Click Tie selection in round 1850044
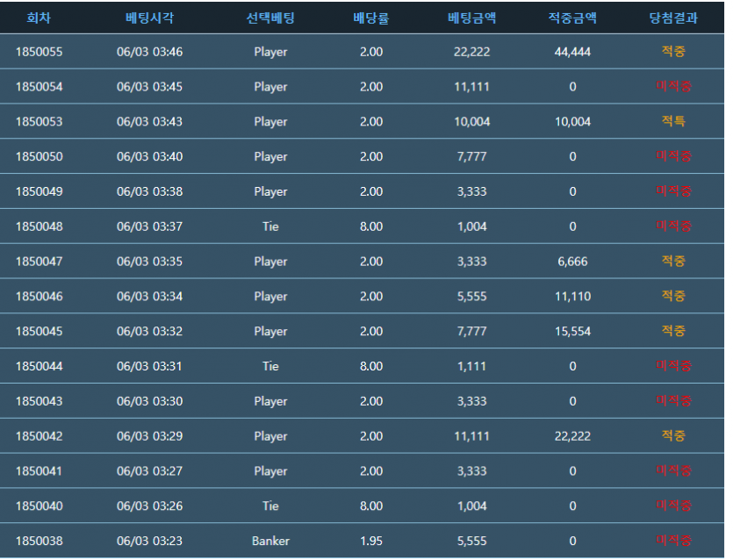Image resolution: width=733 pixels, height=560 pixels. tap(270, 366)
